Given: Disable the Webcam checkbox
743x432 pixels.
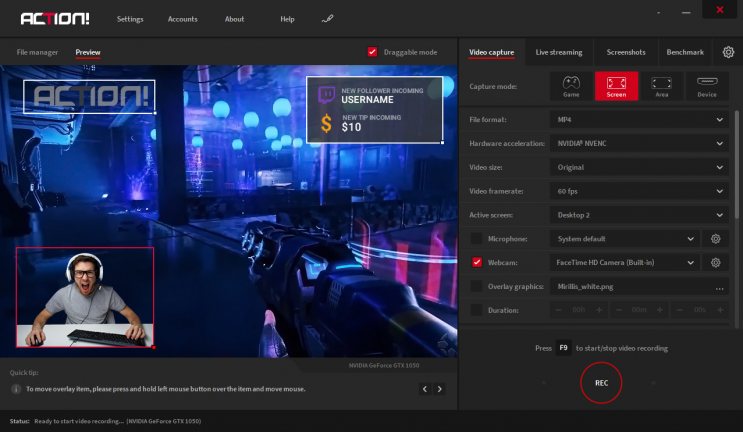Looking at the screenshot, I should click(x=477, y=262).
